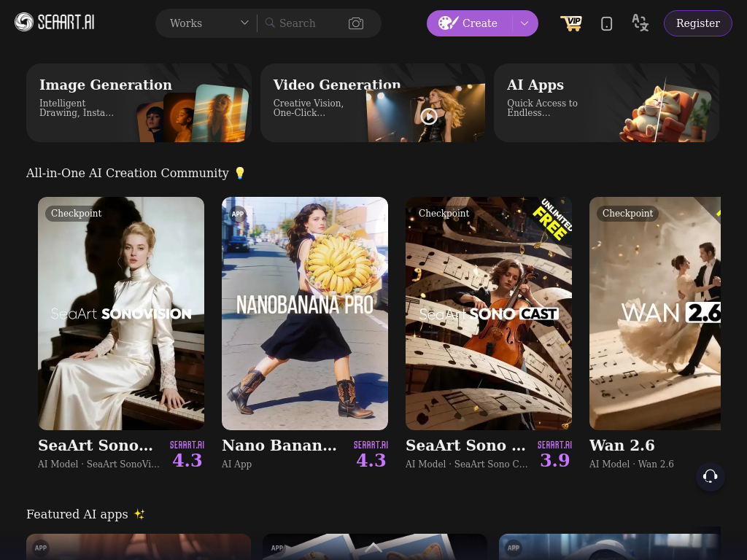747x560 pixels.
Task: Open the Image Generation card
Action: pos(139,103)
